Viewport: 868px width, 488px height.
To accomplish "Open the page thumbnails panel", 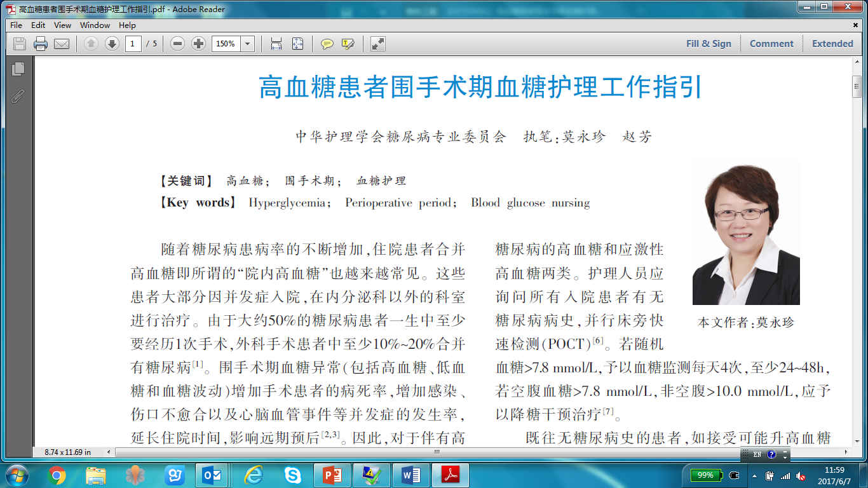I will 18,69.
